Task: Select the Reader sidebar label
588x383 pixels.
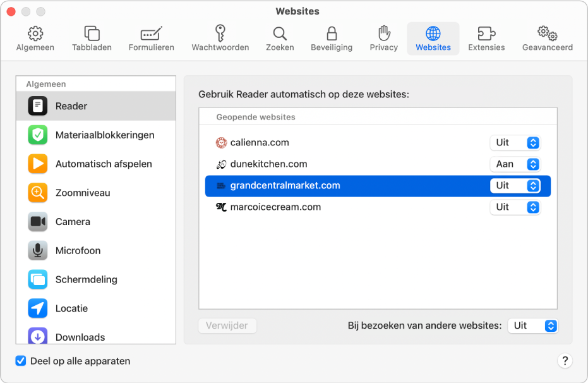Action: coord(71,106)
